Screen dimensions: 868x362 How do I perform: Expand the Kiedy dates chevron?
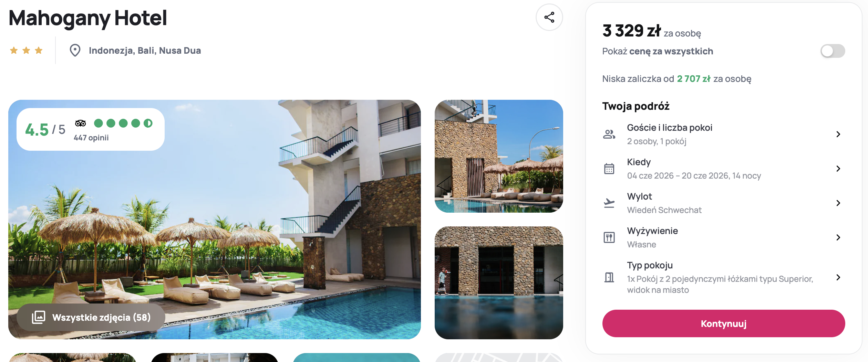[838, 169]
